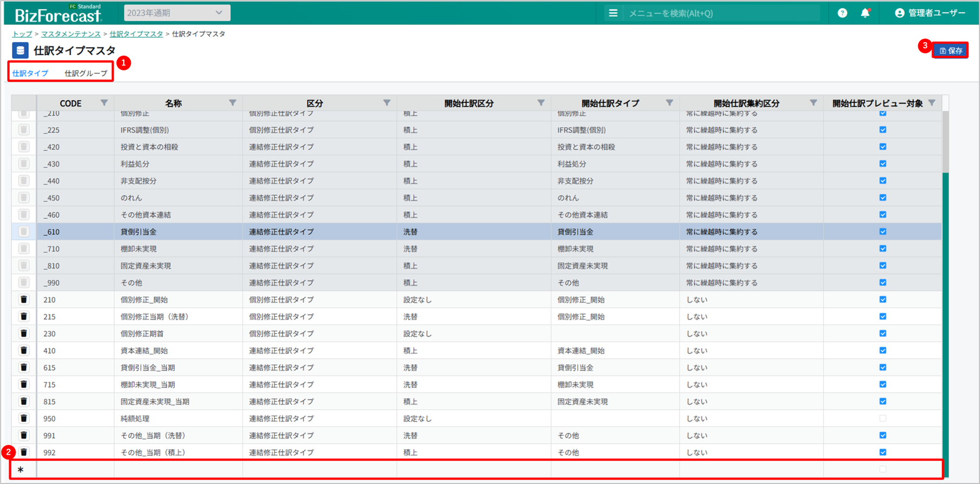Go to マスタメンテナンス breadcrumb link
The height and width of the screenshot is (484, 980).
pos(71,34)
